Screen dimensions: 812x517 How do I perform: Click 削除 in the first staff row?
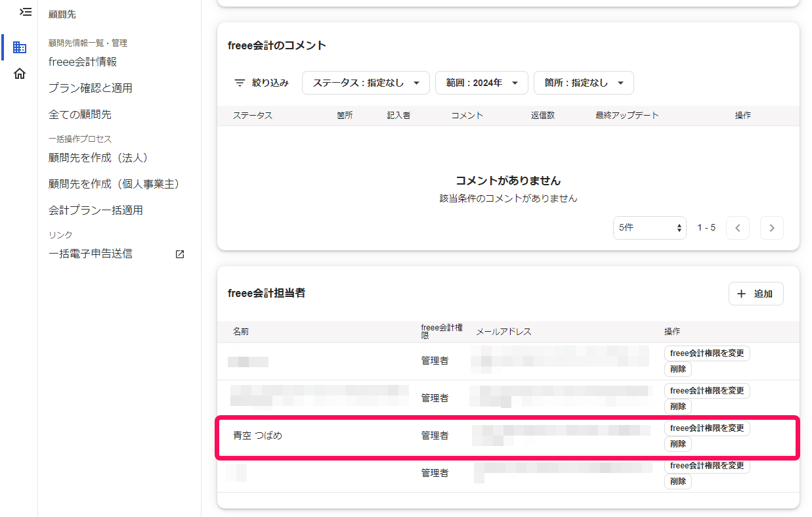(x=678, y=369)
